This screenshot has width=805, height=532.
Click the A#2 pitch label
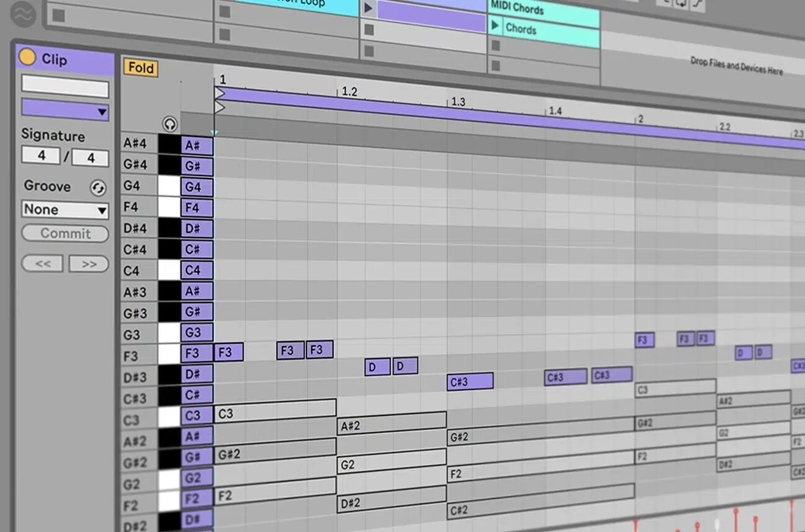tap(135, 441)
